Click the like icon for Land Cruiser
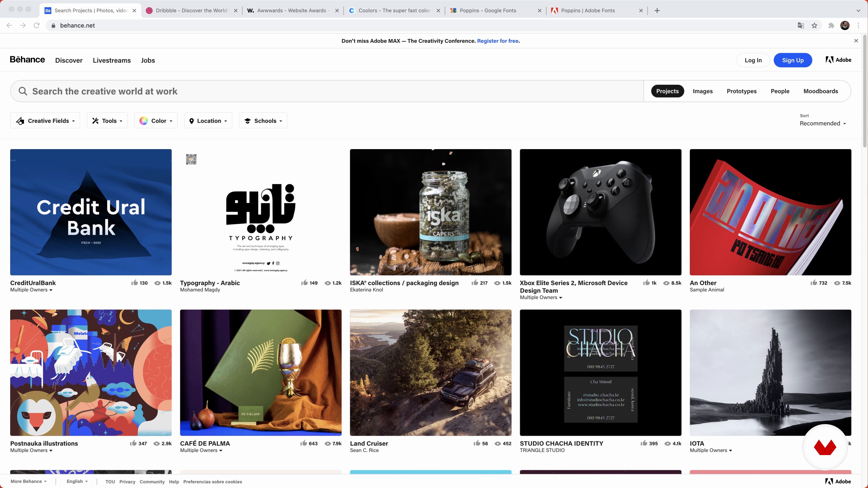Screen dimensions: 868x488 477,443
